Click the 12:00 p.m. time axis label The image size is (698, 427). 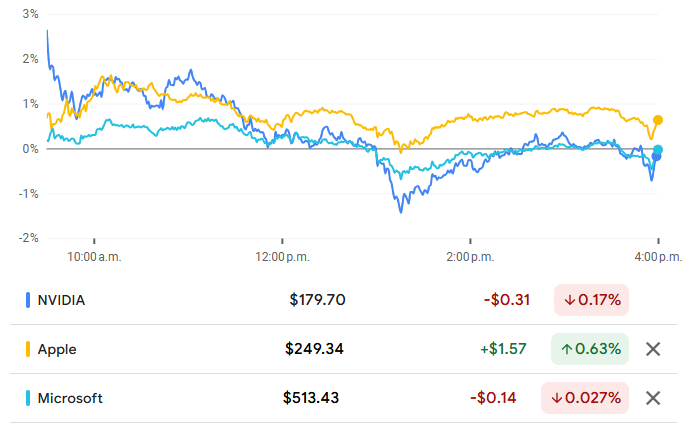click(282, 258)
